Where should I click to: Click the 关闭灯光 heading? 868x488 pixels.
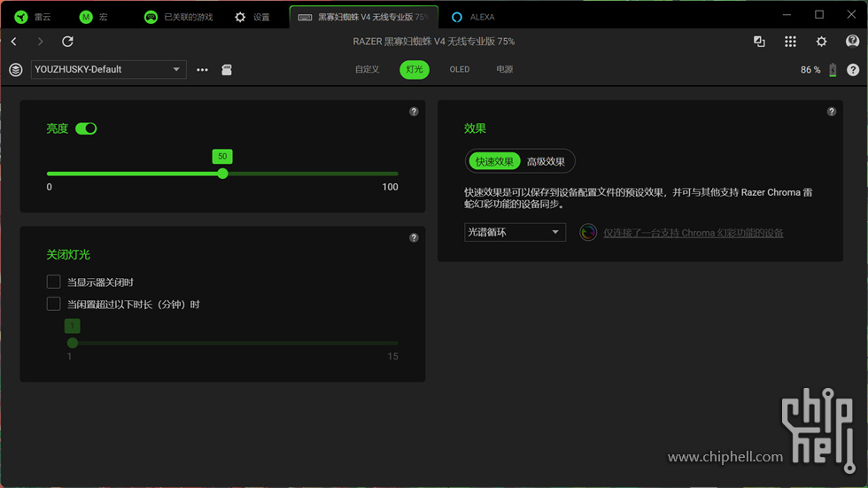click(x=68, y=254)
